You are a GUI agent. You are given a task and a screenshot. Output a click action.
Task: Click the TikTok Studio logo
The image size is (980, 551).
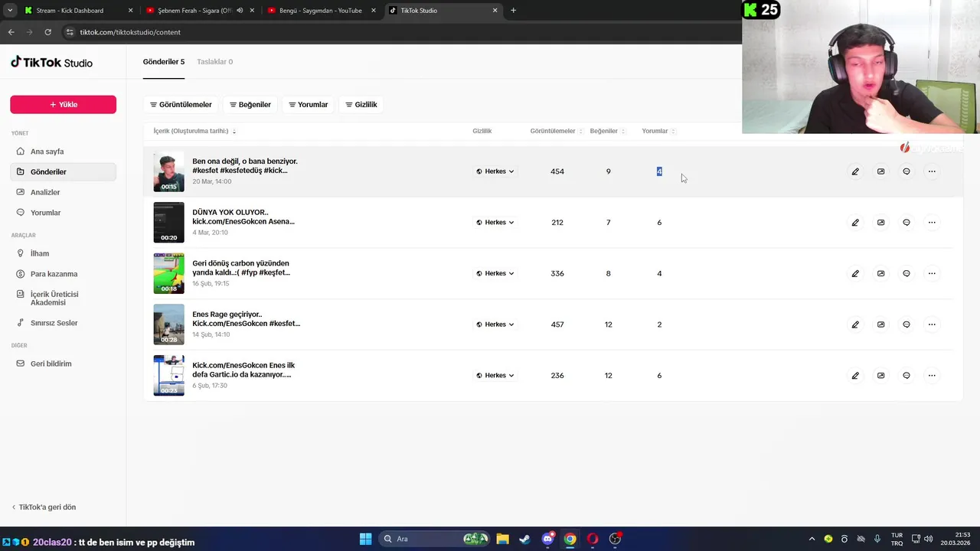(51, 62)
